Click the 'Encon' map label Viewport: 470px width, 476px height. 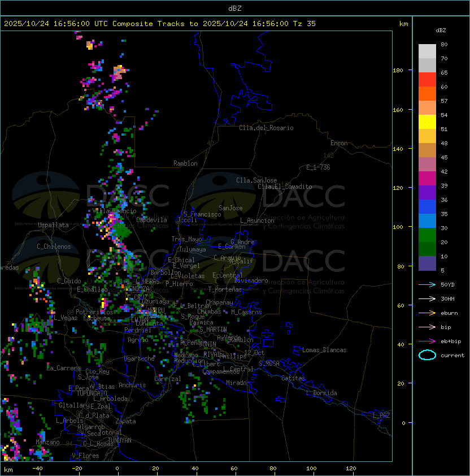(x=339, y=143)
